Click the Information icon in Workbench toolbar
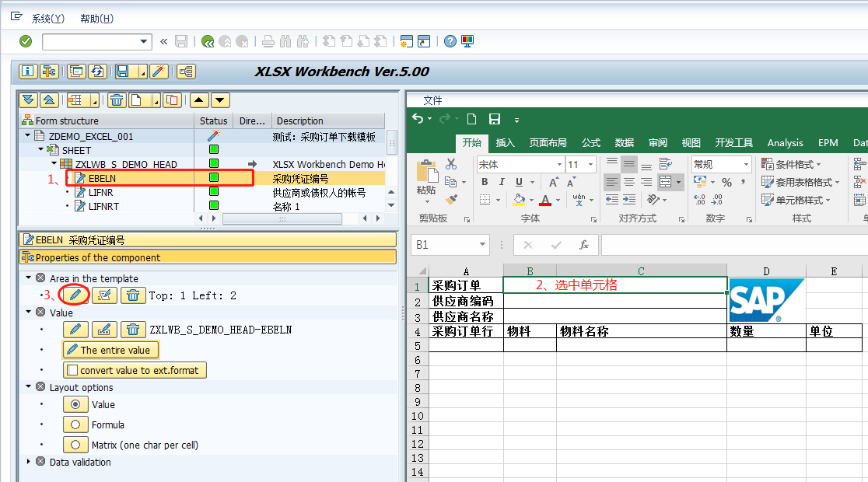 click(x=28, y=72)
